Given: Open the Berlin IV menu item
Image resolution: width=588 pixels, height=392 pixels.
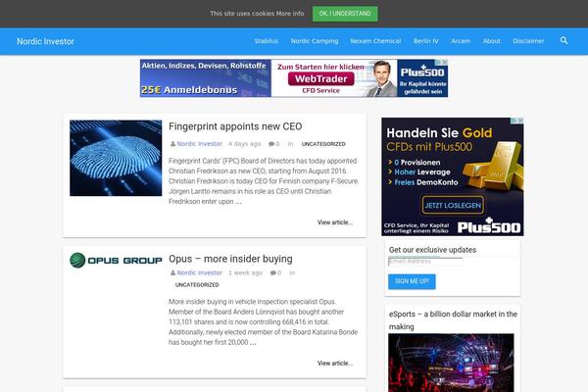Looking at the screenshot, I should pos(426,41).
